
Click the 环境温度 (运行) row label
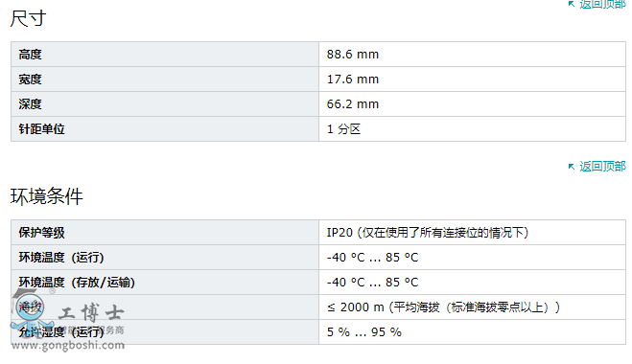coord(61,258)
